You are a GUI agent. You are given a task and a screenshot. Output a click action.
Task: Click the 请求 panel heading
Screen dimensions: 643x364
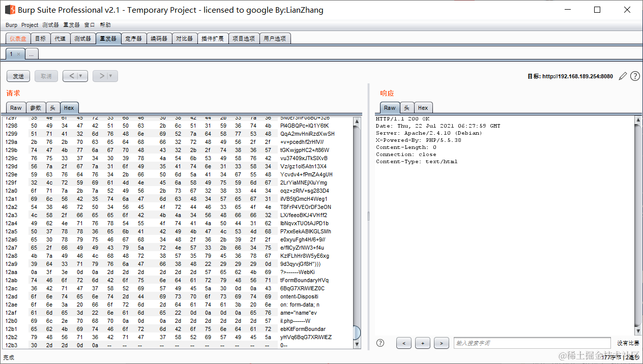[x=13, y=94]
